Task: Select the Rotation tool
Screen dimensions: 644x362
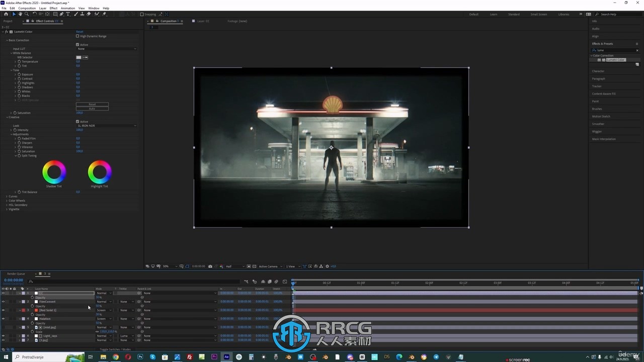Action: [35, 14]
